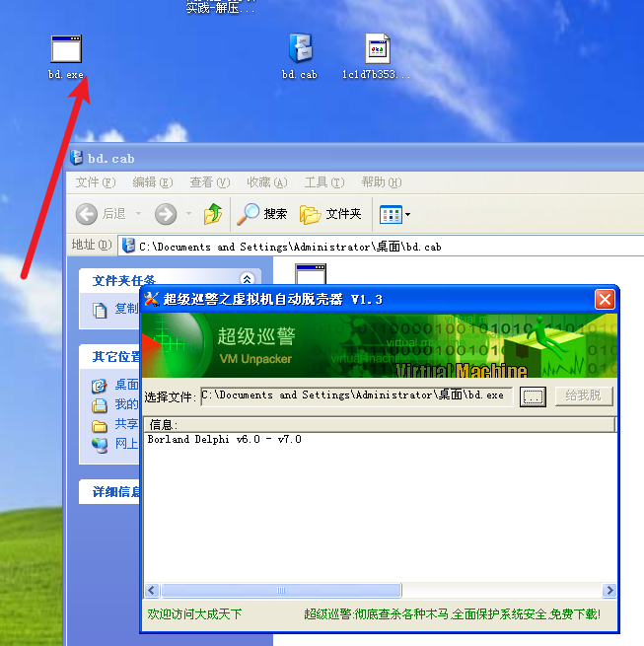
Task: Click the bd.cab window title bar icon
Action: [x=77, y=158]
